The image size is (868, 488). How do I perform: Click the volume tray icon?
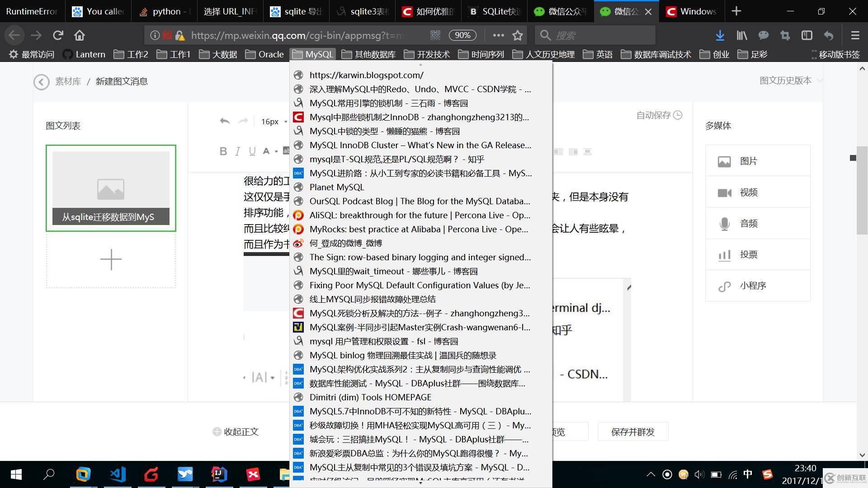[x=699, y=474]
